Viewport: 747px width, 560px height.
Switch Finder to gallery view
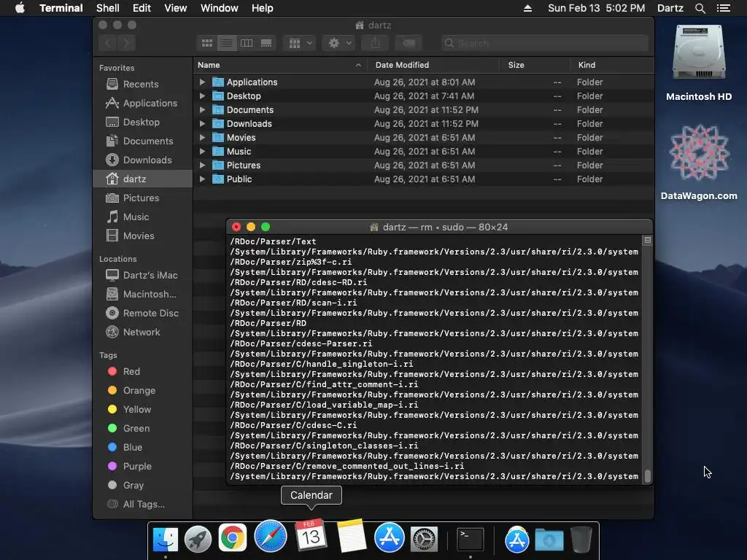tap(266, 43)
